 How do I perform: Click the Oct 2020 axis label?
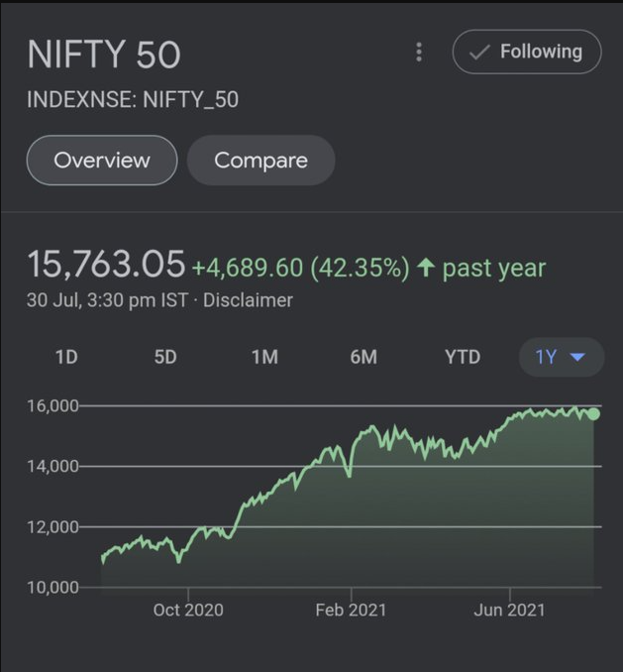pos(188,610)
